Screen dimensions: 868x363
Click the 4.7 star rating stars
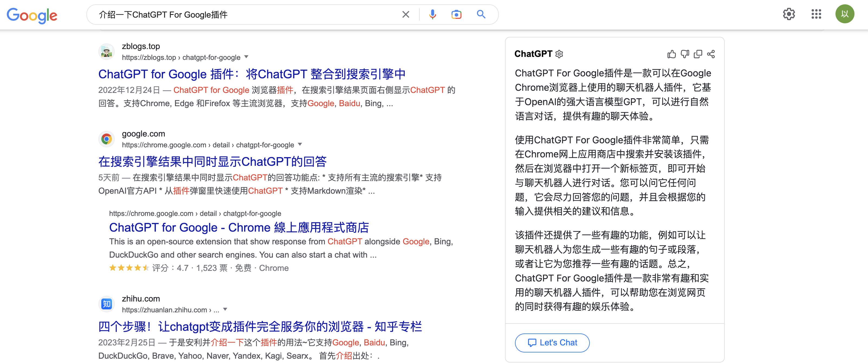pos(129,268)
